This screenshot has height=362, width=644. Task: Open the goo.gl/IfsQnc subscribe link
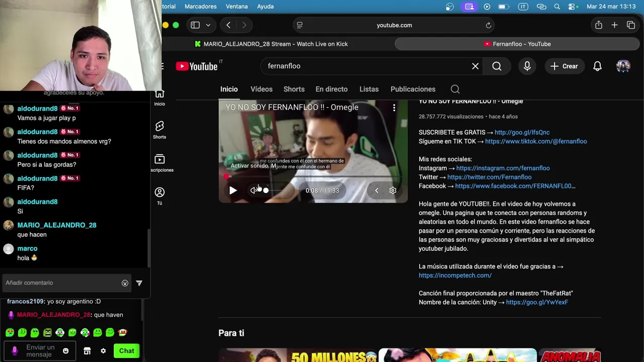pyautogui.click(x=522, y=132)
